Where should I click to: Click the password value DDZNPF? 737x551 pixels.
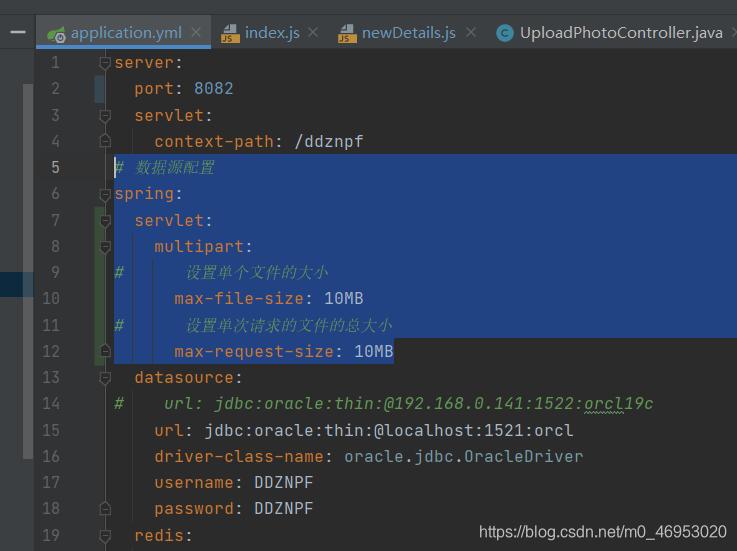[283, 509]
